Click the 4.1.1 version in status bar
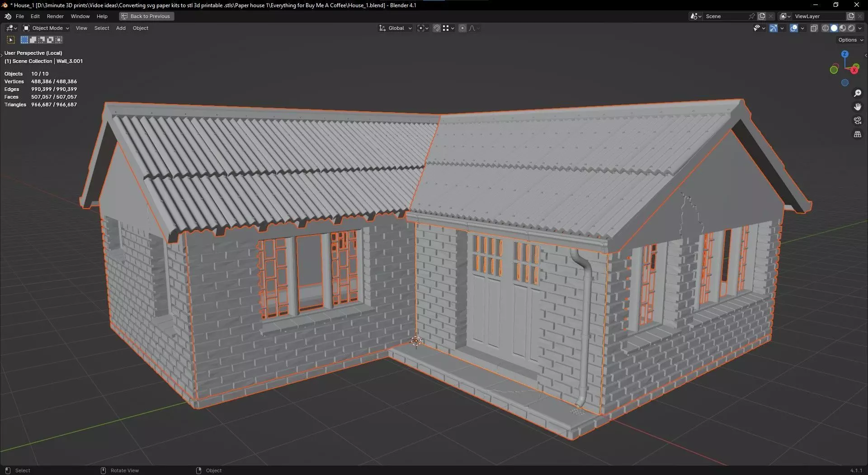 [856, 470]
